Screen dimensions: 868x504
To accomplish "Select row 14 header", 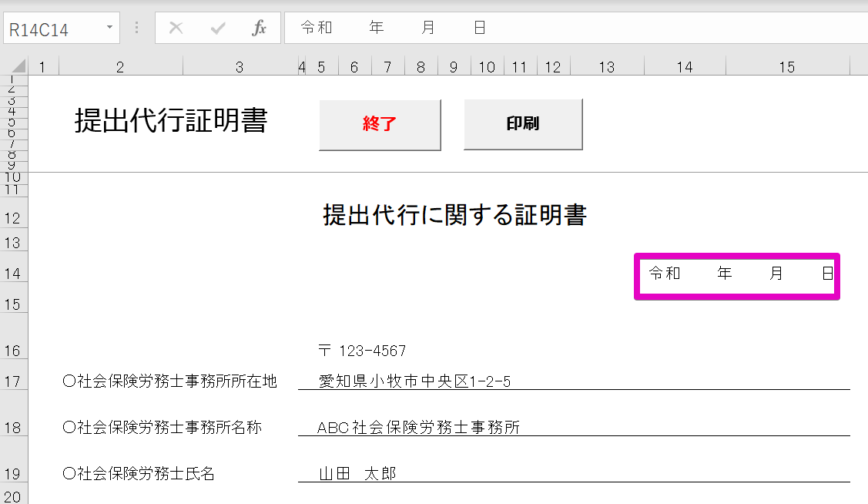I will [14, 274].
